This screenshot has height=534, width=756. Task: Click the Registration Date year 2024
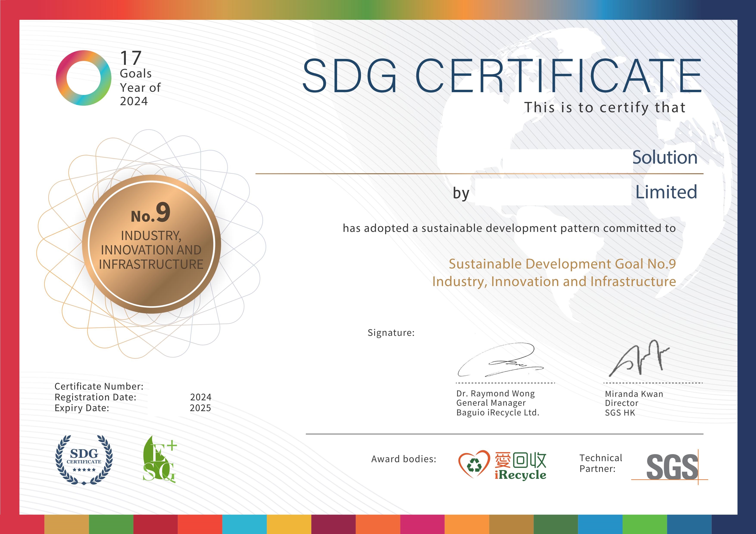pyautogui.click(x=200, y=397)
